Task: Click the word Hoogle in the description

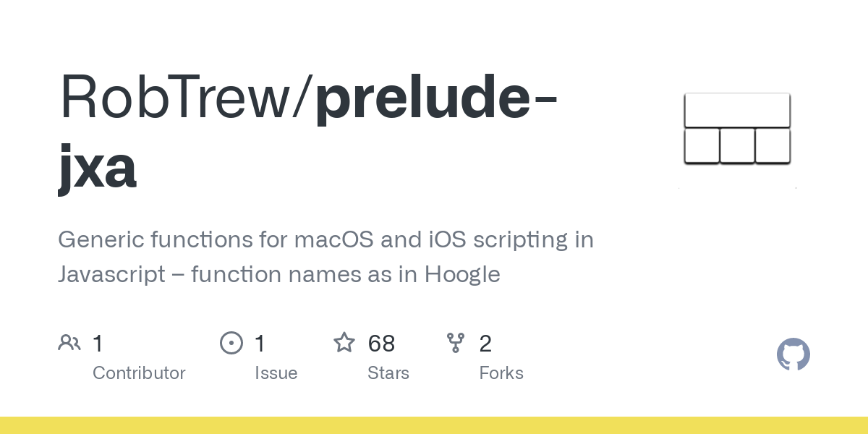Action: (462, 276)
